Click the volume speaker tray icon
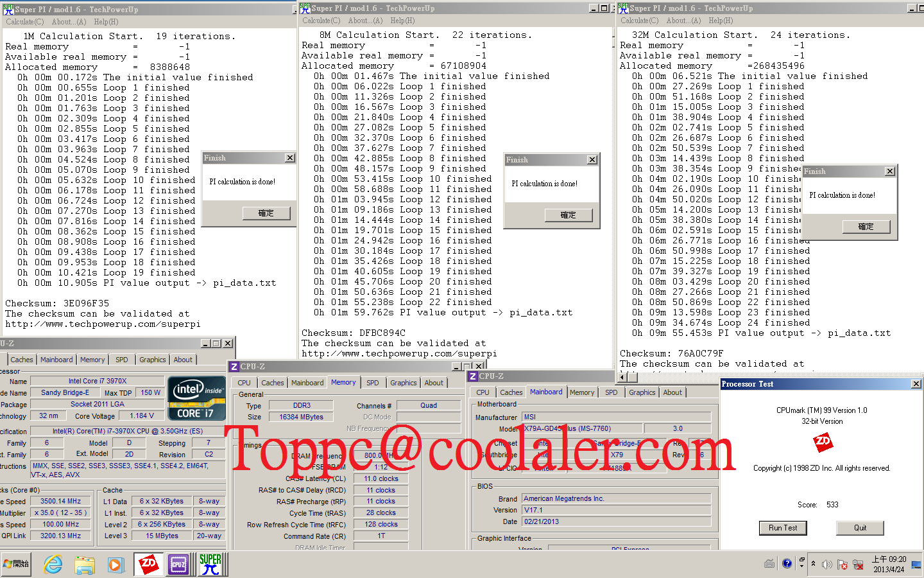 click(x=827, y=565)
